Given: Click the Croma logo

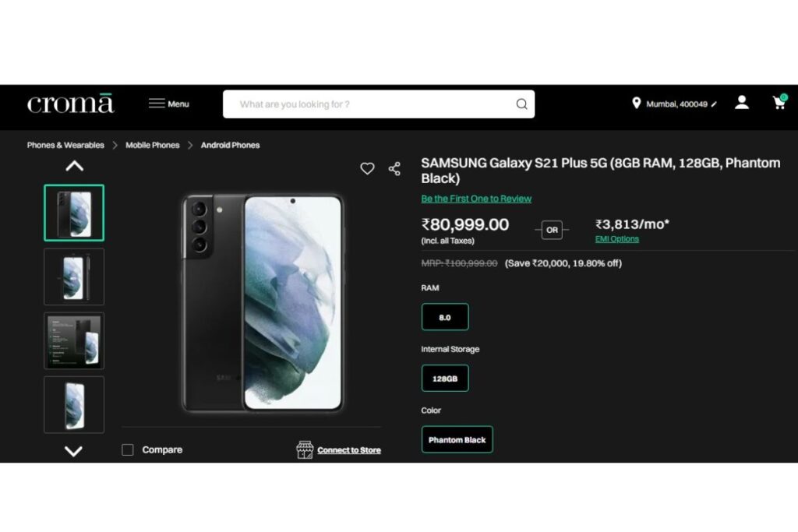Looking at the screenshot, I should [x=70, y=104].
